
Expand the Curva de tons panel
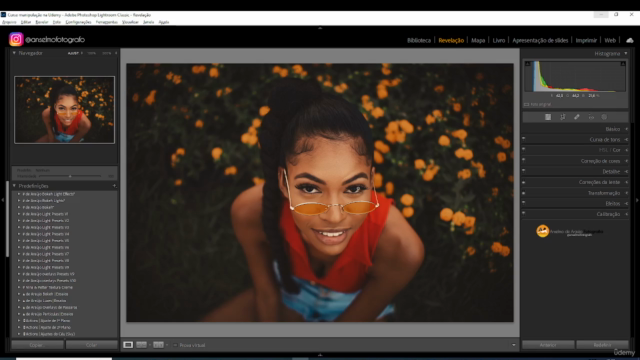coord(627,140)
